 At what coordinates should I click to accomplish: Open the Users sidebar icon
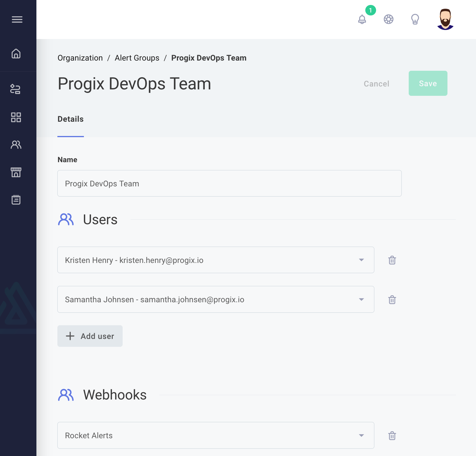tap(16, 145)
